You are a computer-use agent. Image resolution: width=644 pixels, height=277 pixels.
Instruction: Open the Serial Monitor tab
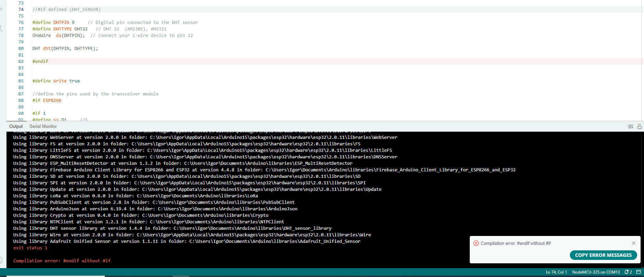43,126
